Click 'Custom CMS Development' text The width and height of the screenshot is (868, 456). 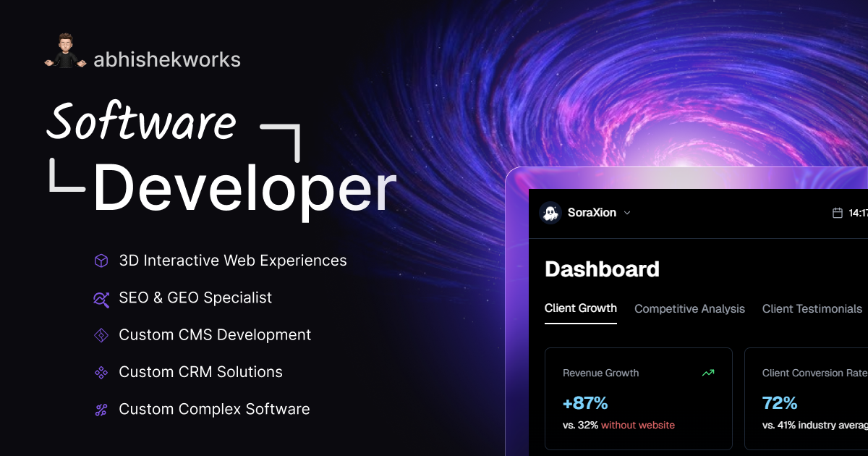click(215, 335)
